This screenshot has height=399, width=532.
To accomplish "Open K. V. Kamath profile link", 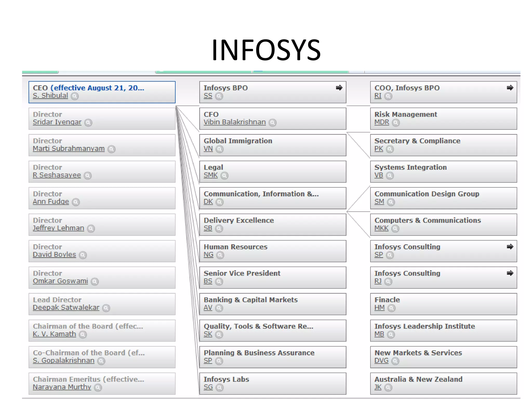I will (x=54, y=334).
